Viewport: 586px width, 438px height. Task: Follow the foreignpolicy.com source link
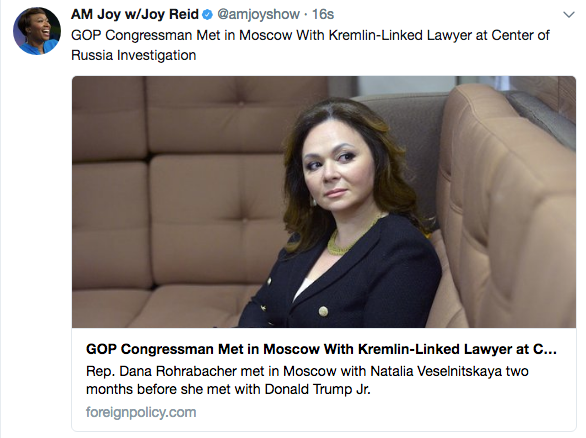click(141, 412)
